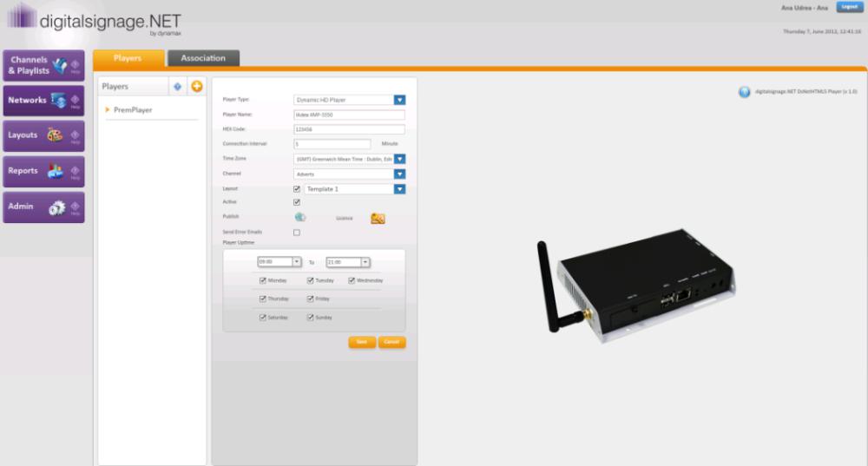Screen dimensions: 868x466
Task: Open the Channel dropdown showing Adverts
Action: pos(399,174)
